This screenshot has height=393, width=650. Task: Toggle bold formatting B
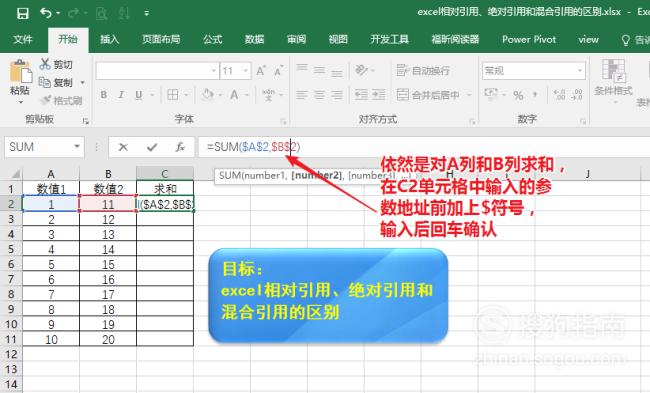(104, 95)
